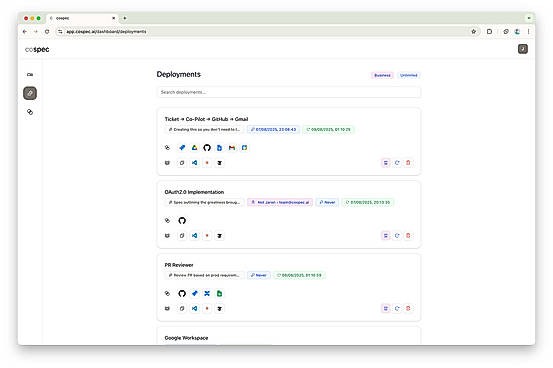Click the Gmail icon in Ticket Co-Pilot card
Image resolution: width=553 pixels, height=368 pixels.
pos(232,148)
